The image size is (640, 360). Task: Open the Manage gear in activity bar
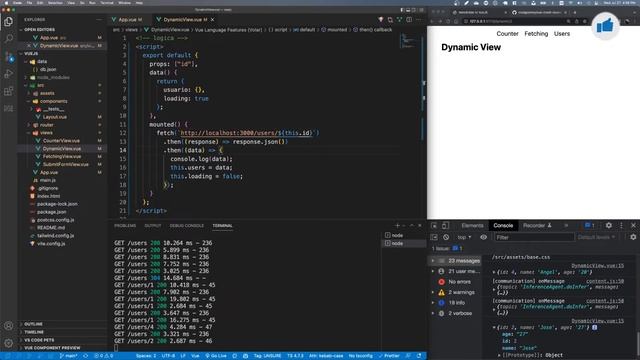[x=9, y=343]
